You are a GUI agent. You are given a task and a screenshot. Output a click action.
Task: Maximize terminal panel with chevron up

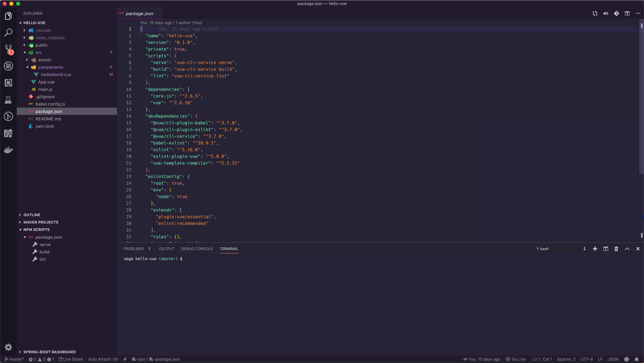627,249
